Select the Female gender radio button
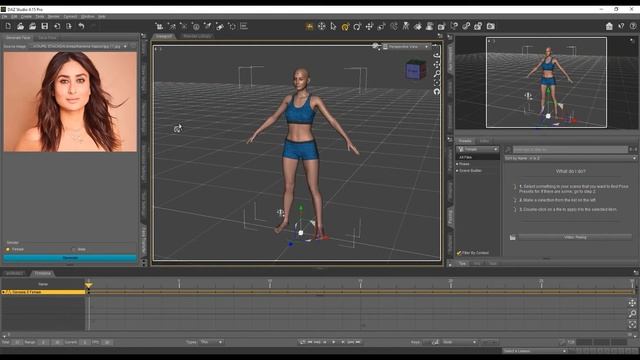This screenshot has height=360, width=640. [7, 249]
